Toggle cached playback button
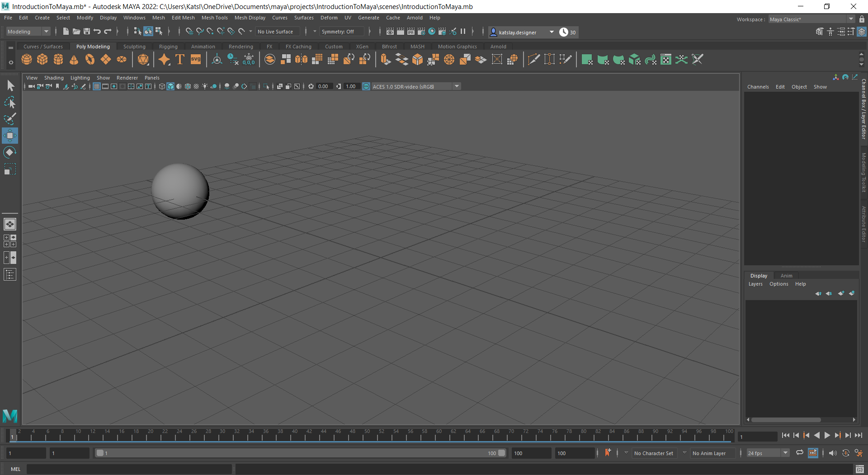This screenshot has height=475, width=868. [x=813, y=453]
